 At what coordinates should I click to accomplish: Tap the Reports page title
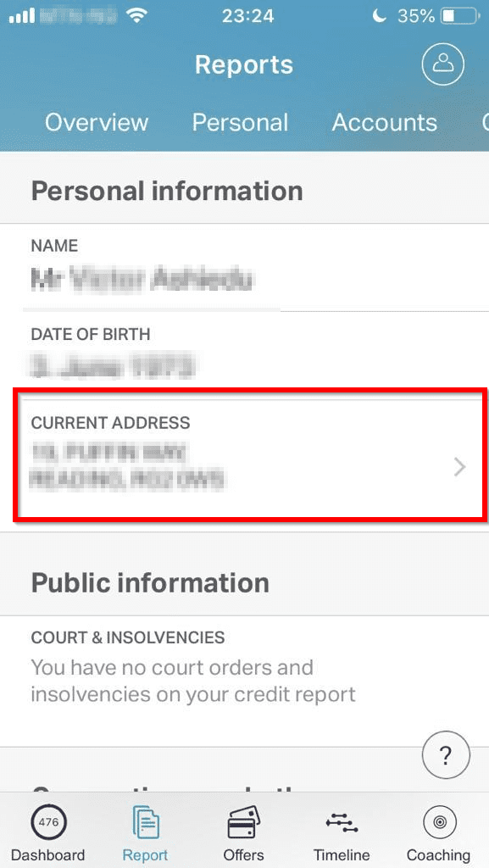(244, 65)
